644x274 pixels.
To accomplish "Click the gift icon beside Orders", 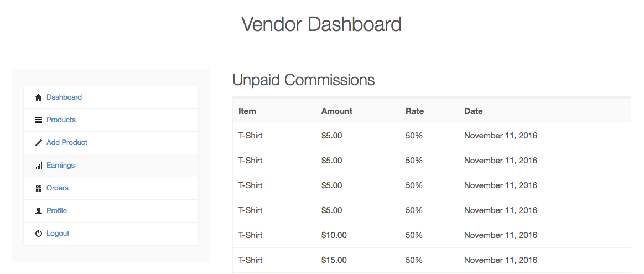I will point(38,188).
